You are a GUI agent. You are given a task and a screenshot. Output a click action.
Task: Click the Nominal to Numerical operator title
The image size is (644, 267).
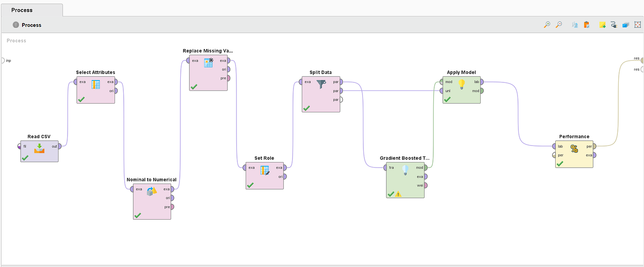pyautogui.click(x=152, y=180)
